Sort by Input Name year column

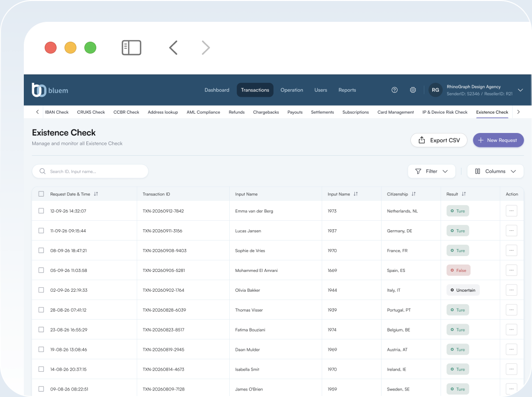click(355, 194)
